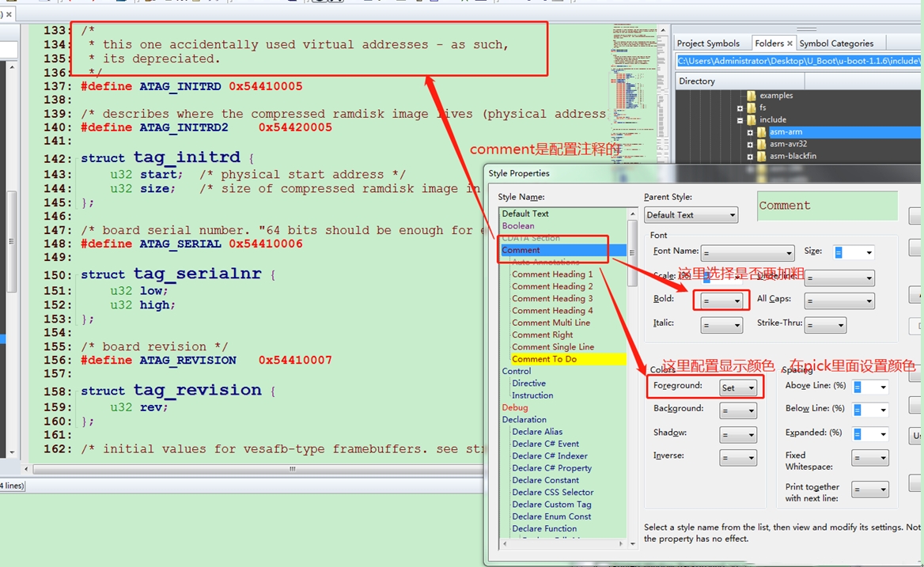Select Declare Constant in style list
924x567 pixels.
(x=545, y=480)
